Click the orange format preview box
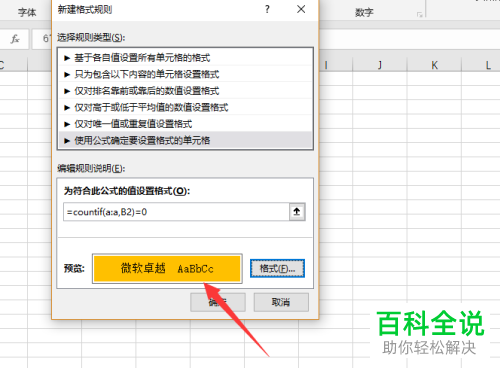 pos(167,268)
